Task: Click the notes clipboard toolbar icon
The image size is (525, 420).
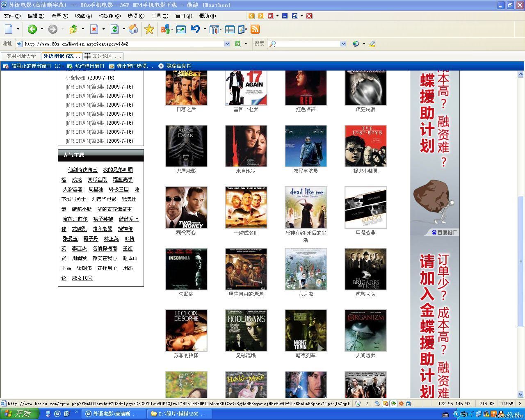Action: coord(242,29)
